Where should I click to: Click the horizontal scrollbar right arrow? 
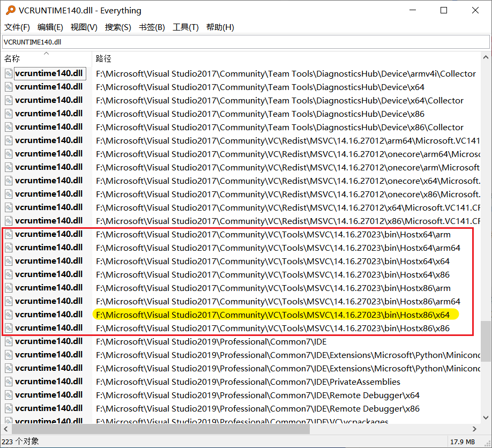[474, 429]
